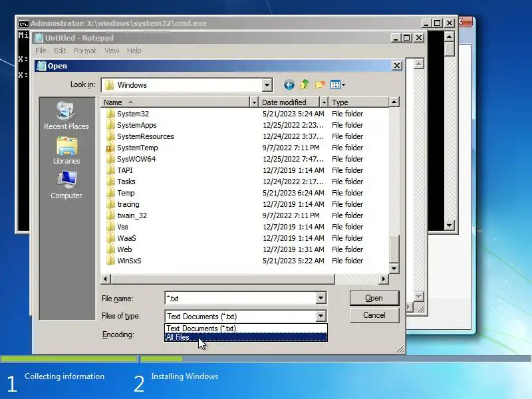Sort by the Name column header
The image size is (532, 399).
coord(176,102)
